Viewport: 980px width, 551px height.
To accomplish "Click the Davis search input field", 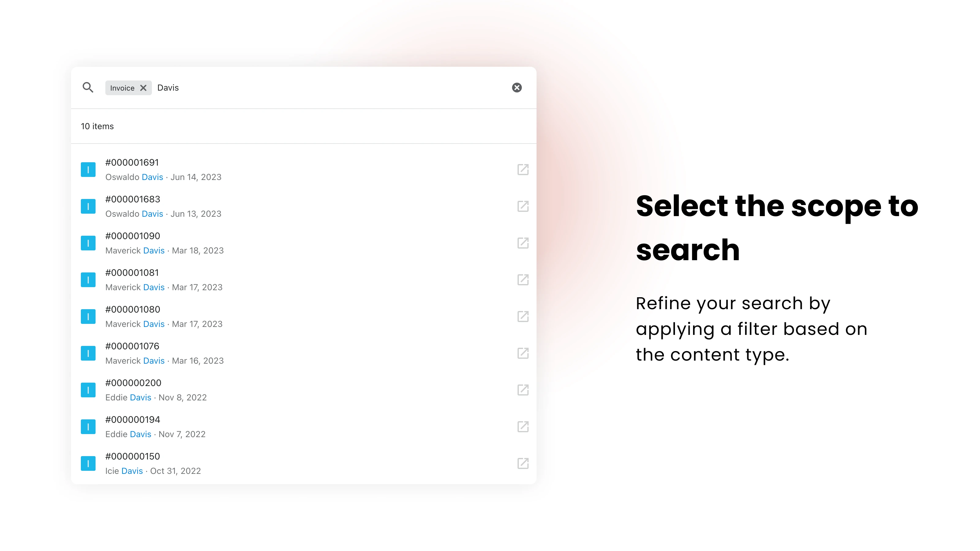I will (168, 88).
